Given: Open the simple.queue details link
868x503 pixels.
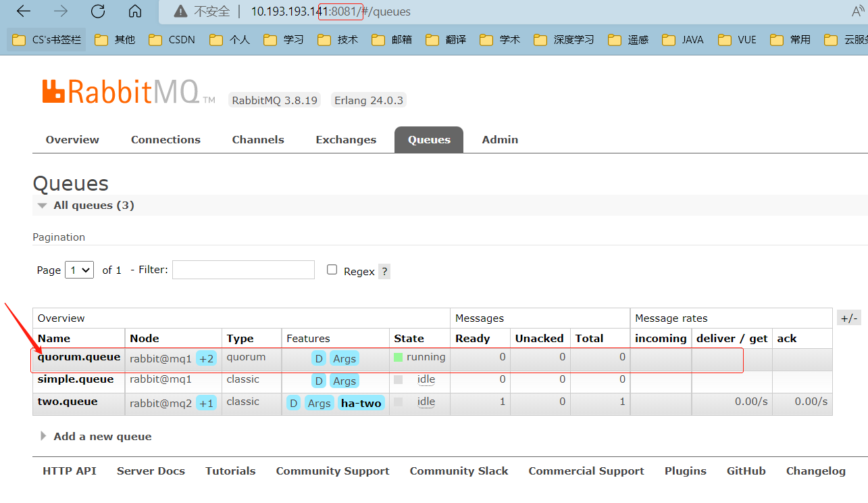Looking at the screenshot, I should pos(76,379).
